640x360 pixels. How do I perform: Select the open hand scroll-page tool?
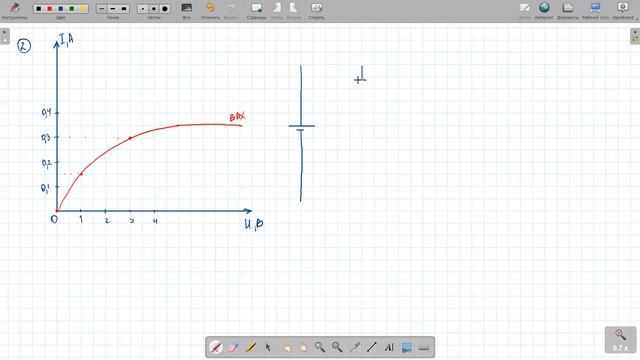point(303,347)
